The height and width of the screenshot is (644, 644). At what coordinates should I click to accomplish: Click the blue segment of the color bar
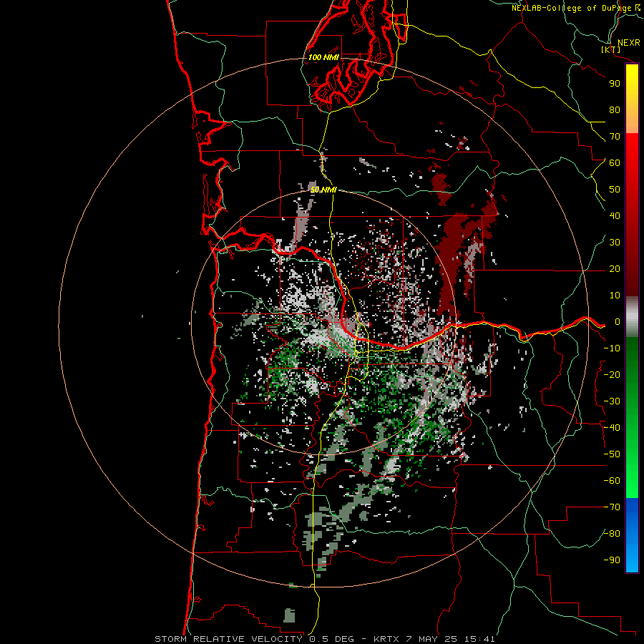point(632,535)
